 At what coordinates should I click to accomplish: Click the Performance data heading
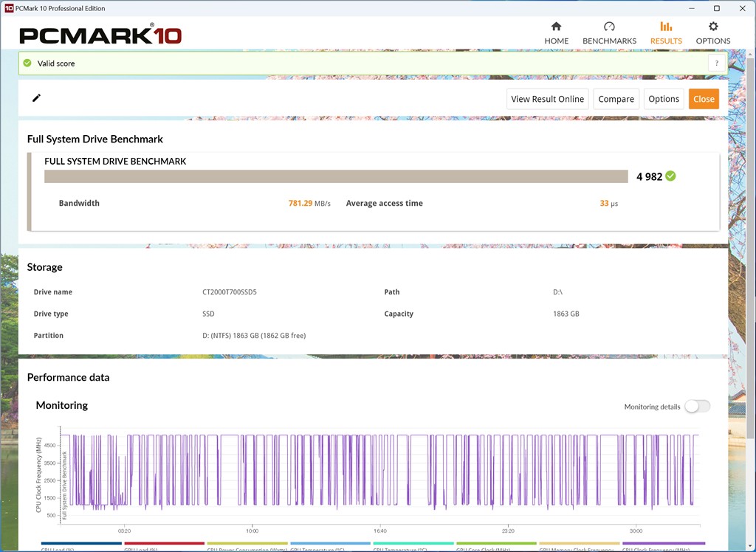pyautogui.click(x=68, y=378)
